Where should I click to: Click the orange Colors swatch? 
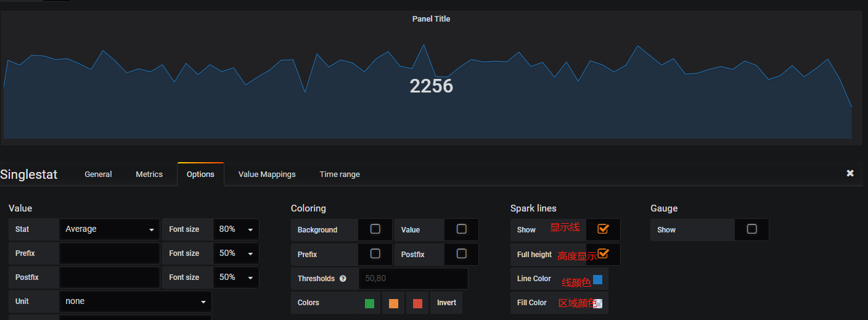(x=394, y=303)
